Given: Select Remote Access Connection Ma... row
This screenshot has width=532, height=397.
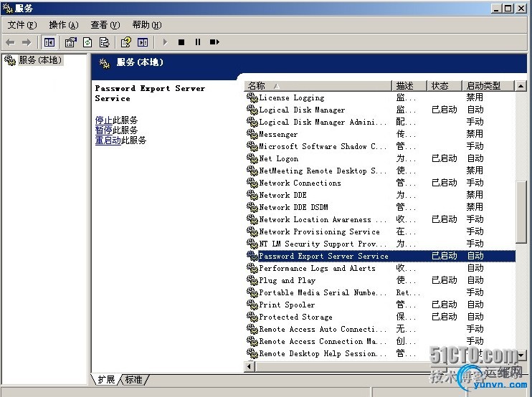Looking at the screenshot, I should [x=380, y=341].
